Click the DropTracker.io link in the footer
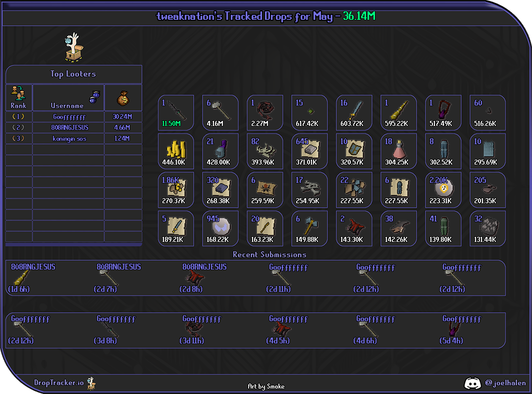Viewport: 532px width, 394px height. pyautogui.click(x=58, y=383)
